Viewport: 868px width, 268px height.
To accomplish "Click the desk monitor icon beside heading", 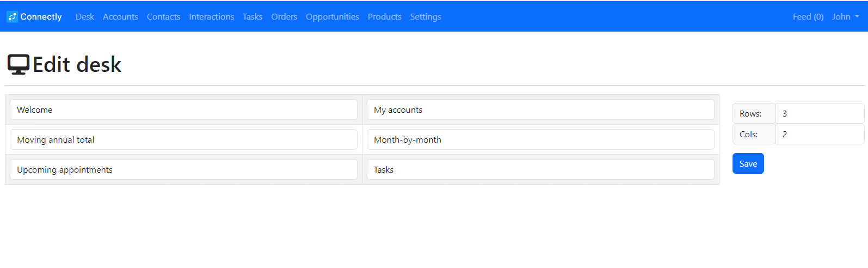I will (18, 64).
